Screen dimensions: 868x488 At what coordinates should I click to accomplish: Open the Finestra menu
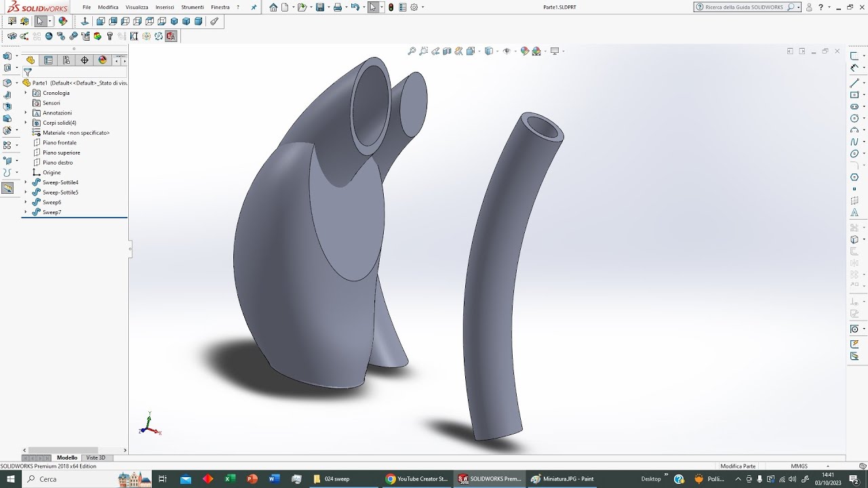(x=220, y=7)
